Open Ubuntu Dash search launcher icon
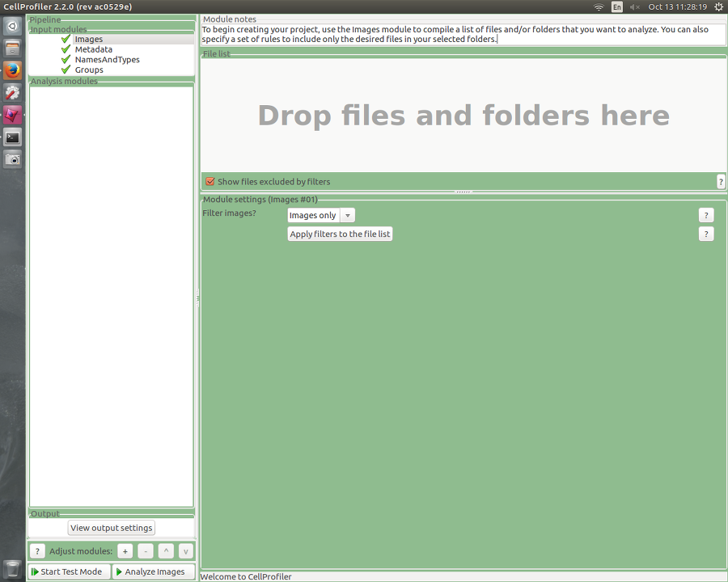728x582 pixels. pos(12,26)
